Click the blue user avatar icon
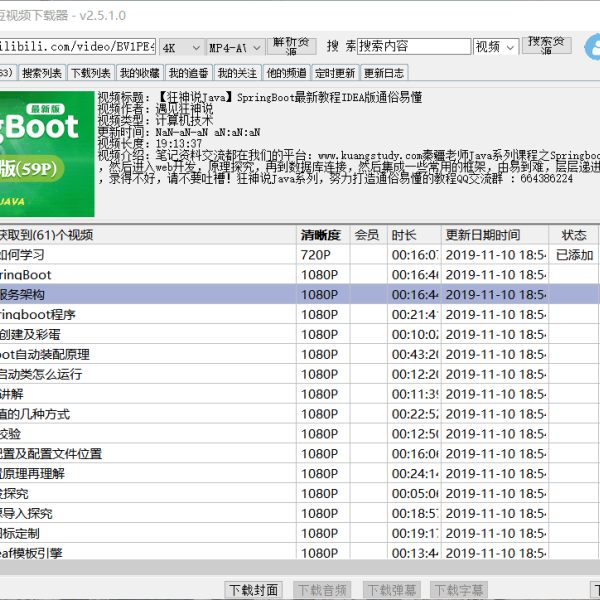Image resolution: width=600 pixels, height=600 pixels. (x=593, y=47)
